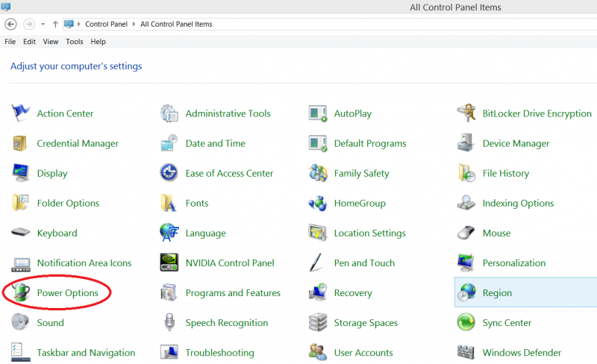Open Administrative Tools gear icon
This screenshot has height=364, width=597.
click(169, 113)
